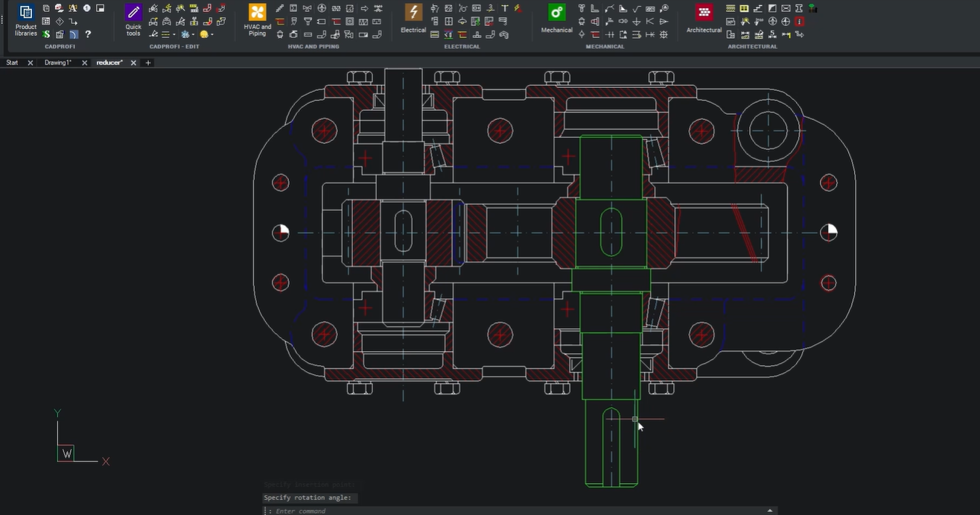
Task: Click the CADprofi help question mark icon
Action: pyautogui.click(x=88, y=34)
